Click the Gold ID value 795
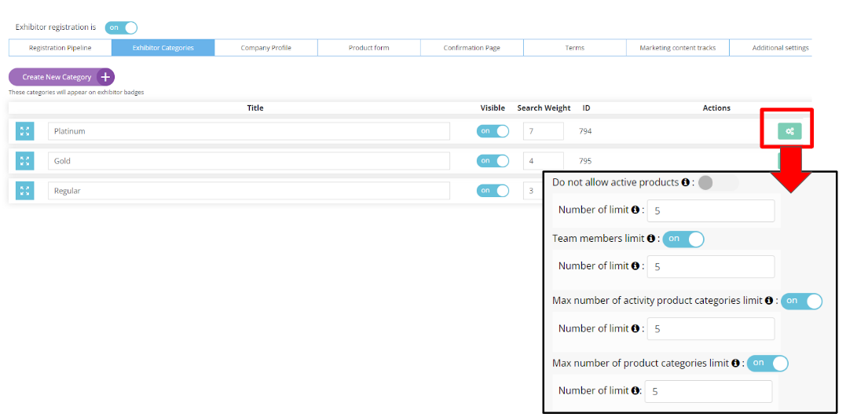868x417 pixels. pos(585,161)
